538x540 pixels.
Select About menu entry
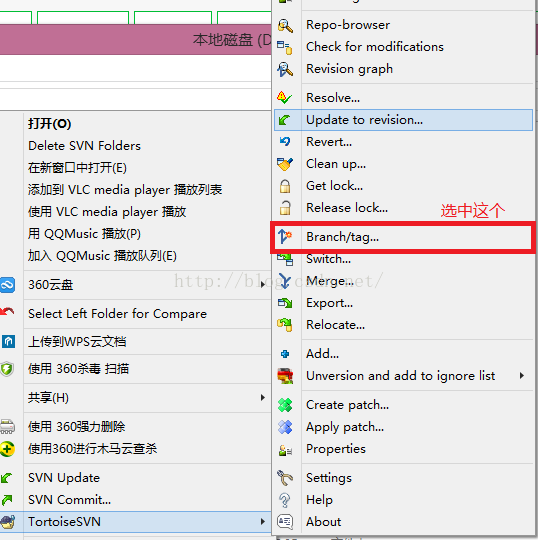[323, 522]
